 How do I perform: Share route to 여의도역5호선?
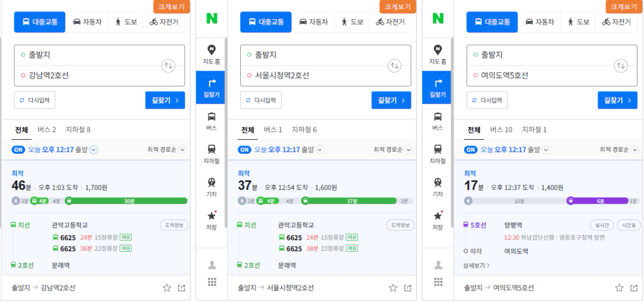(x=634, y=288)
